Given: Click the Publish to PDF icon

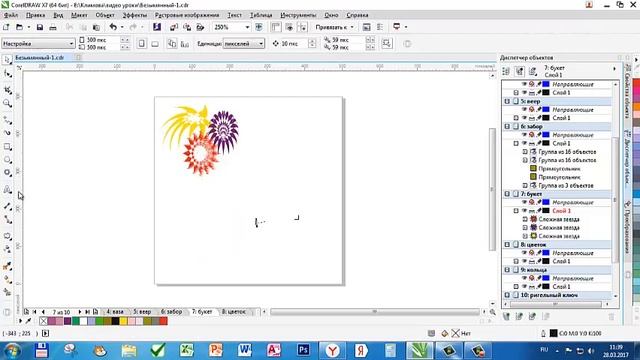Looking at the screenshot, I should (200, 27).
